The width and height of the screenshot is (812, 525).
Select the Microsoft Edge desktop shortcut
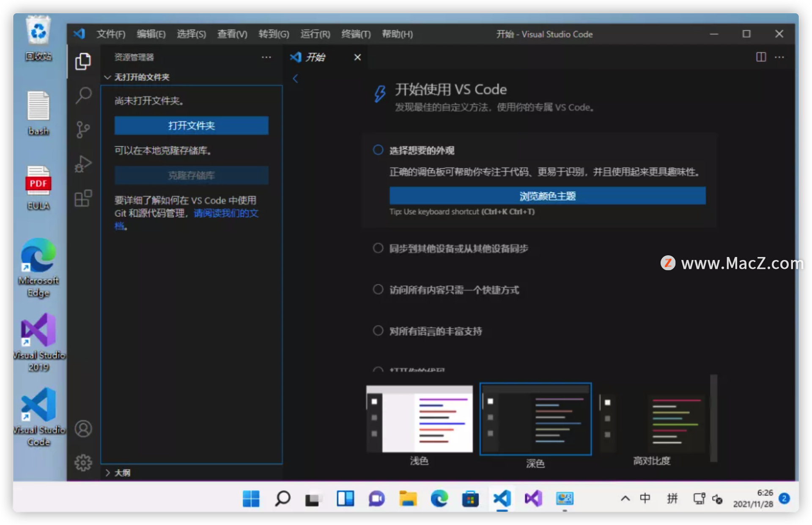38,268
